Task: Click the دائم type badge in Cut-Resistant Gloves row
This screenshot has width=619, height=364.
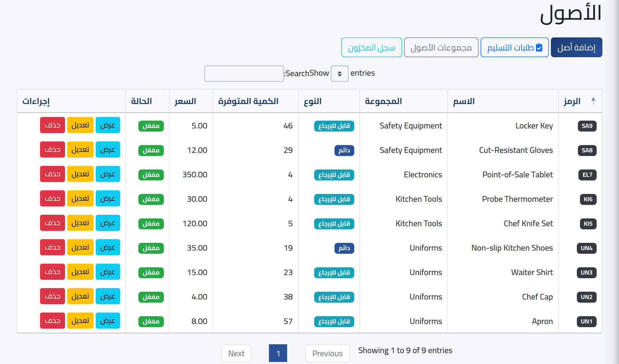Action: [x=344, y=150]
